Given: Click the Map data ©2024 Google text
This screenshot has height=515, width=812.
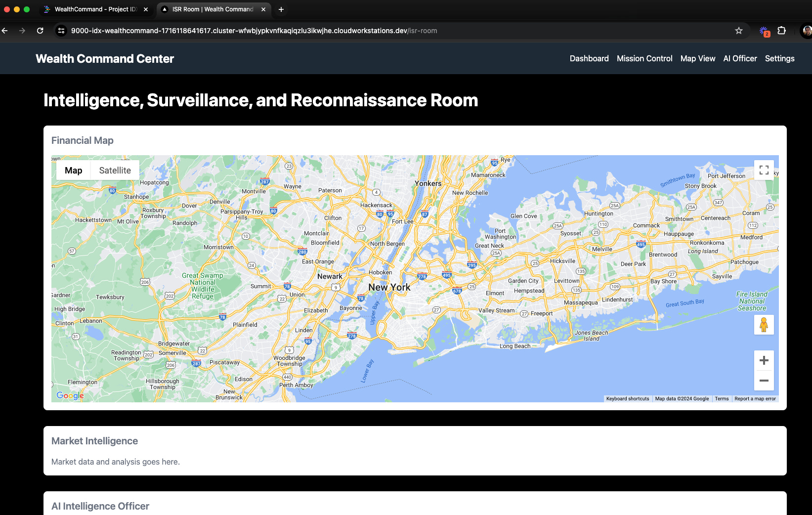Looking at the screenshot, I should point(682,398).
